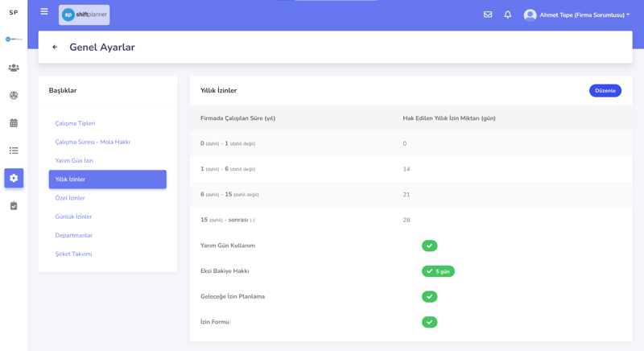This screenshot has height=351, width=644.
Task: Open the notifications bell
Action: point(508,14)
